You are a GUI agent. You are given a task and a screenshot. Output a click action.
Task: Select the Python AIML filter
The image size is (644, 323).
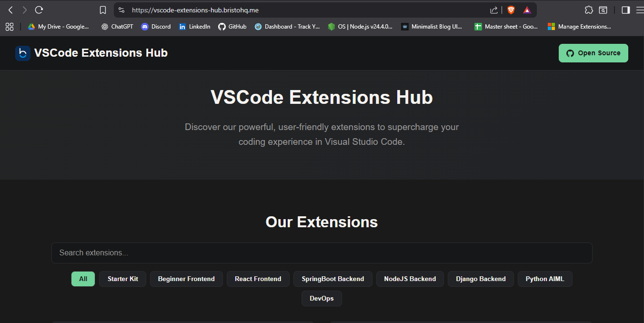pyautogui.click(x=544, y=279)
